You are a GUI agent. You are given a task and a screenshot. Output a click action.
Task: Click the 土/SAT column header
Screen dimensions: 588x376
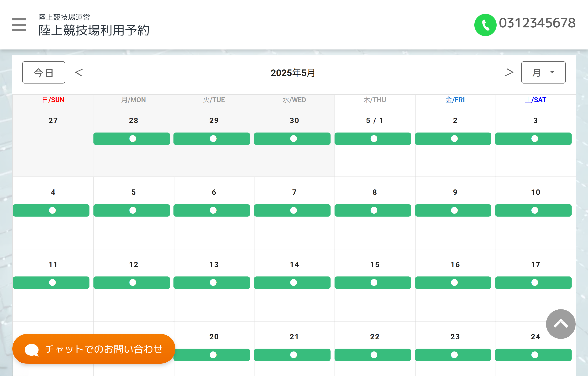(535, 100)
